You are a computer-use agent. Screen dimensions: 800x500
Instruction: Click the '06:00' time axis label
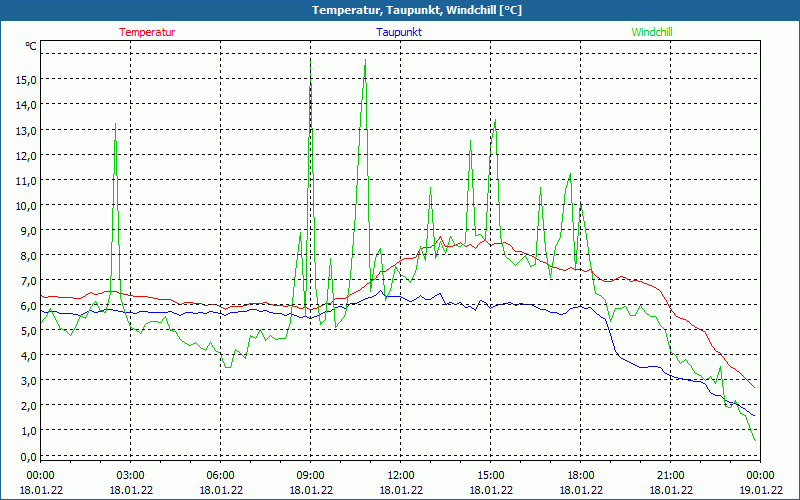(220, 476)
